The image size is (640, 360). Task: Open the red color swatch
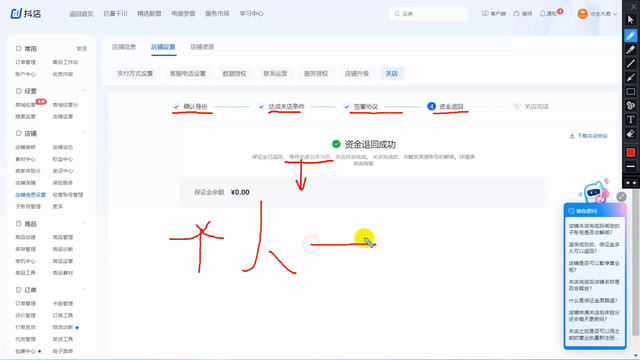tap(631, 153)
